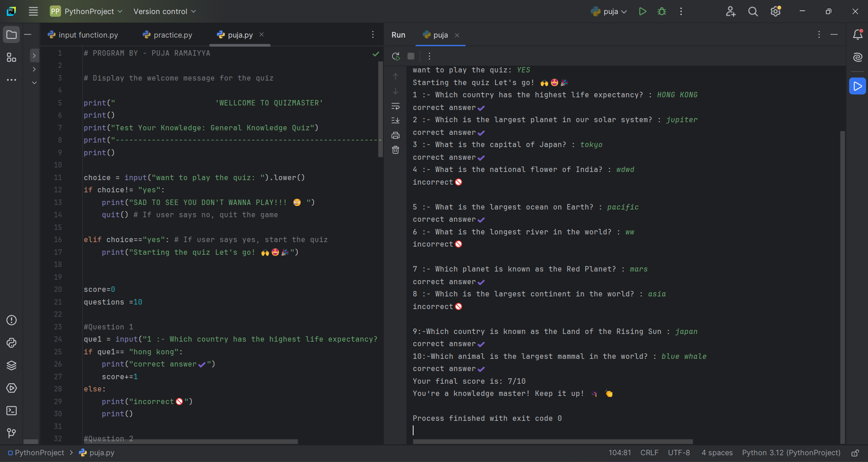Click the console horizontal scrollbar

click(553, 441)
